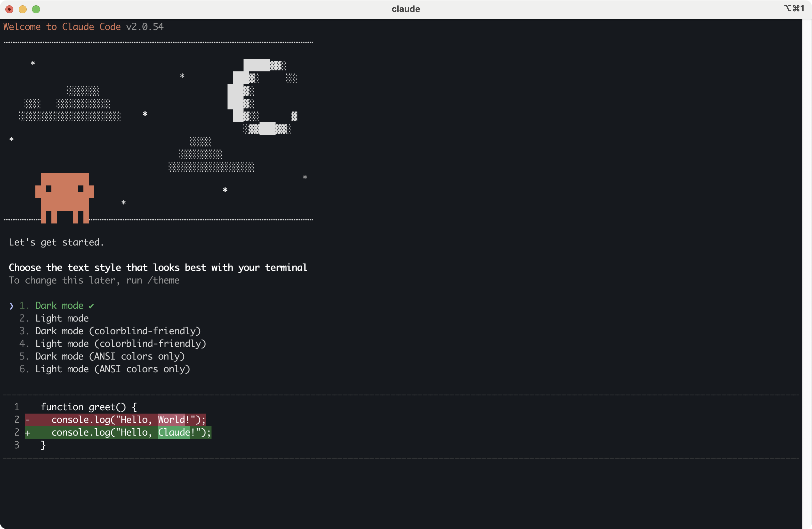
Task: Pick Dark mode (ANSI colors only)
Action: (x=110, y=356)
